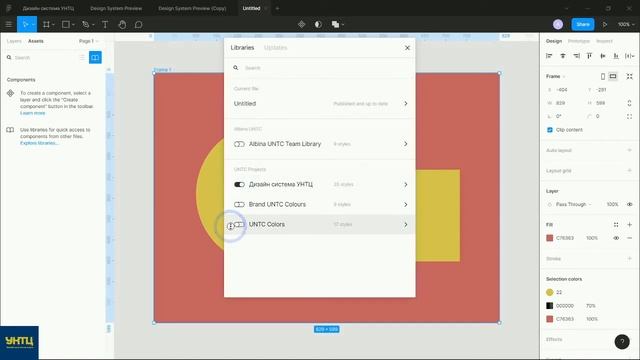Toggle layer visibility eye icon
The width and height of the screenshot is (640, 360).
(629, 204)
